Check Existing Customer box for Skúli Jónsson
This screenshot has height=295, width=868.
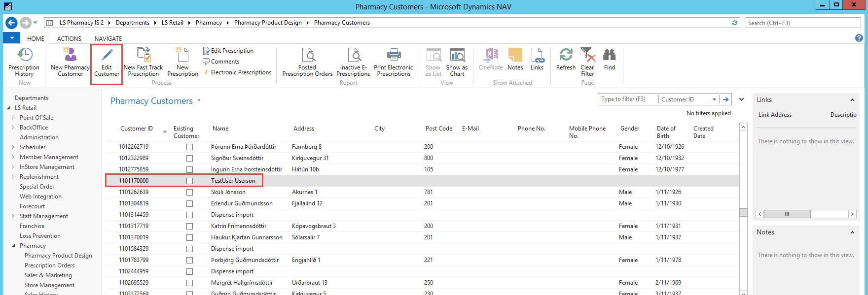(189, 192)
